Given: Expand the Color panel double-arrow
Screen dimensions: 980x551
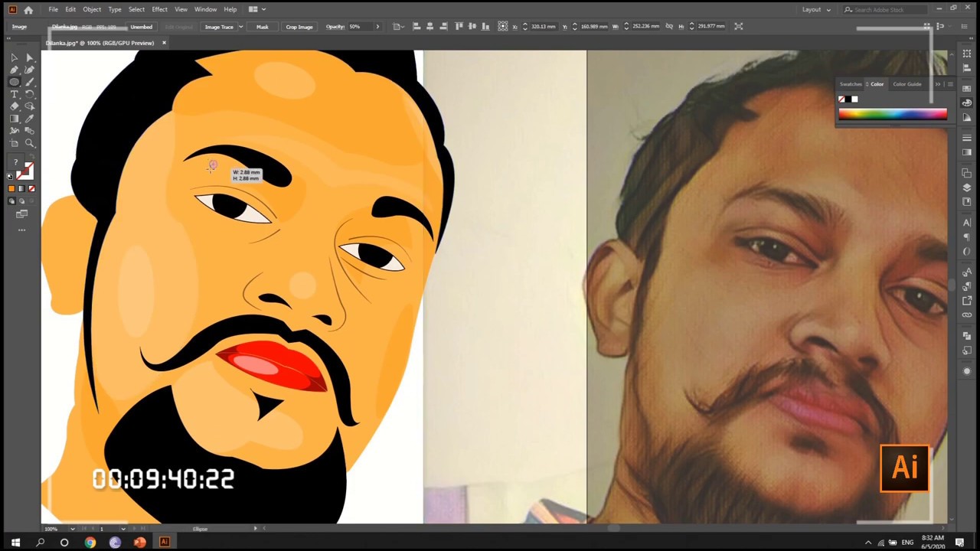Looking at the screenshot, I should (x=938, y=84).
